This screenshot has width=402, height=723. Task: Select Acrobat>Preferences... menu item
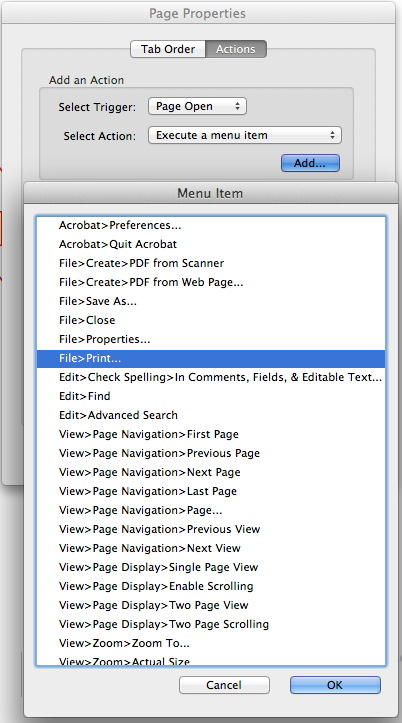click(x=211, y=225)
